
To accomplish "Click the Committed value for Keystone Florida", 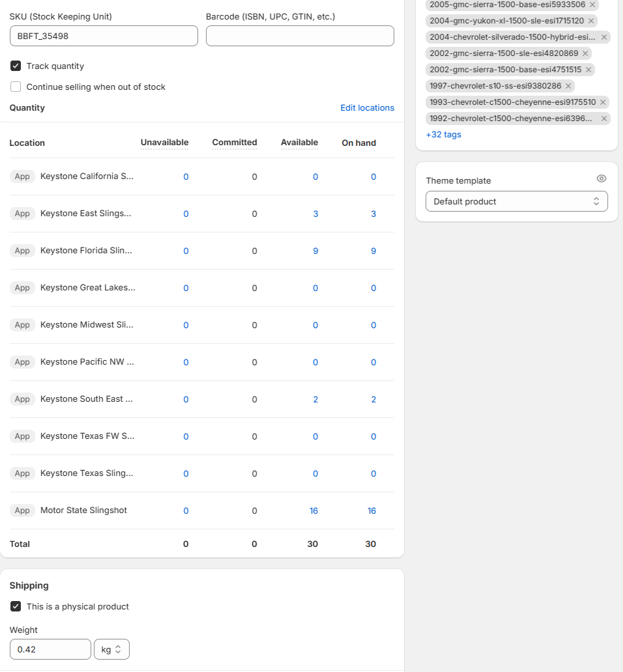I will [255, 251].
